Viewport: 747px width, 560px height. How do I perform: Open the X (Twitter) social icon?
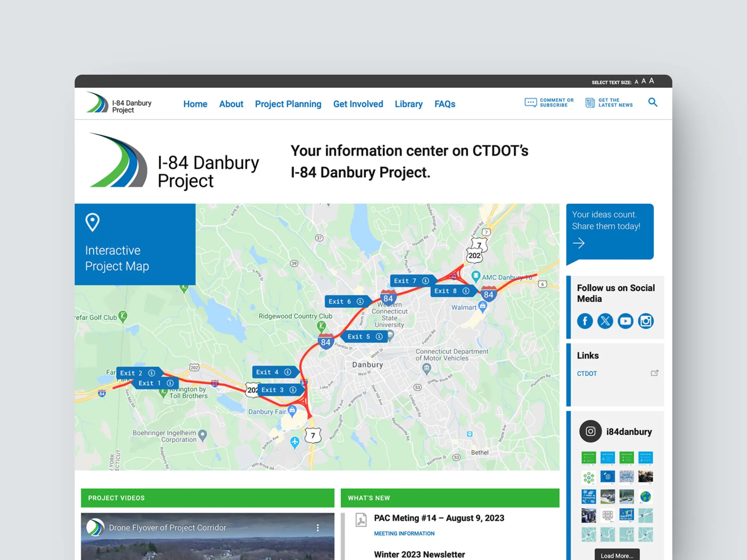click(x=605, y=321)
